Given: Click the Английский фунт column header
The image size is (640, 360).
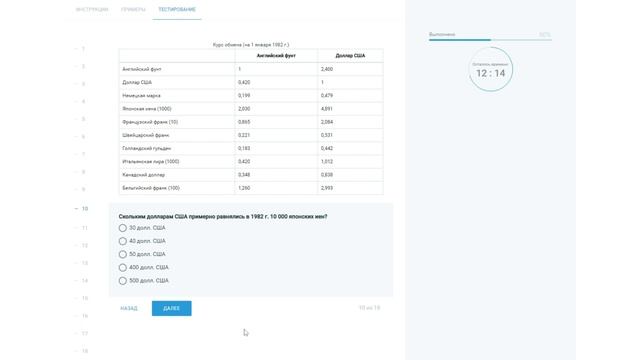Looking at the screenshot, I should click(276, 56).
